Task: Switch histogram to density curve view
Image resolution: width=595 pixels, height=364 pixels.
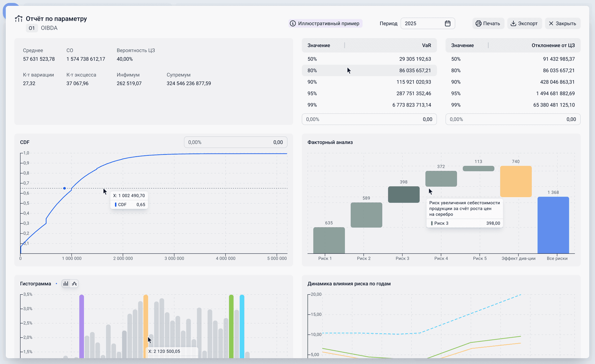Action: click(74, 284)
